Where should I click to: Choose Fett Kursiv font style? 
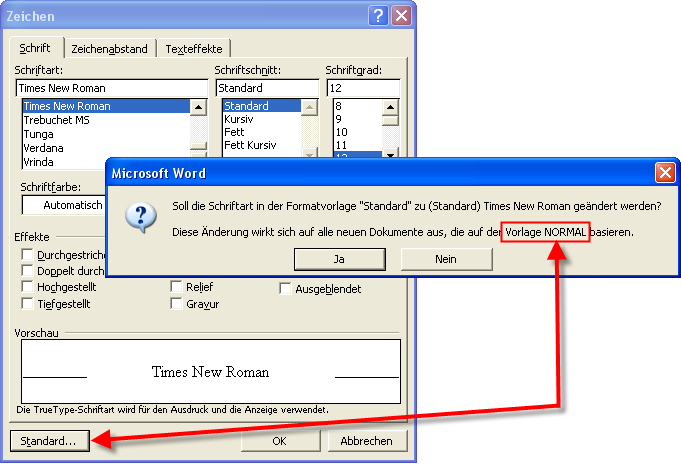(x=262, y=145)
